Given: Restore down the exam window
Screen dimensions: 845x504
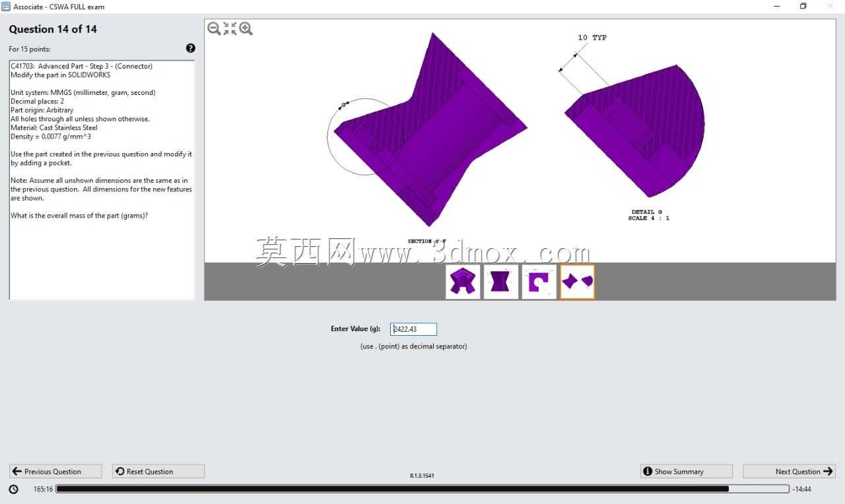Looking at the screenshot, I should click(x=803, y=7).
